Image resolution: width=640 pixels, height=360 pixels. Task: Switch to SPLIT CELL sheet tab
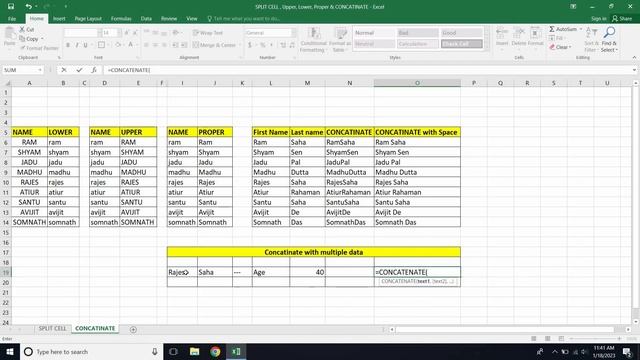pyautogui.click(x=52, y=329)
